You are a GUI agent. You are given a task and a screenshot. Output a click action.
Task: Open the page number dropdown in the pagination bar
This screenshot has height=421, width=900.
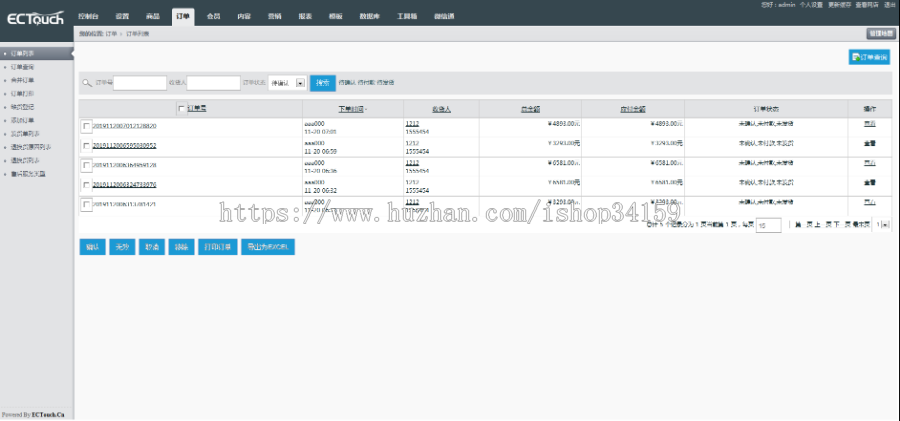pos(883,225)
